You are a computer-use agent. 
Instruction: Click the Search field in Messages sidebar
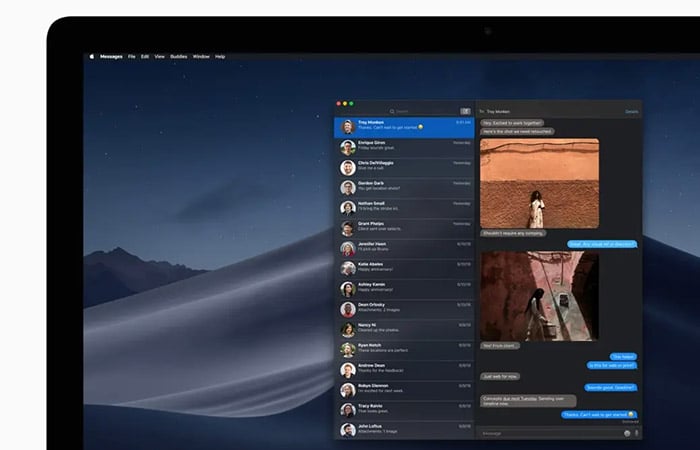tap(397, 111)
